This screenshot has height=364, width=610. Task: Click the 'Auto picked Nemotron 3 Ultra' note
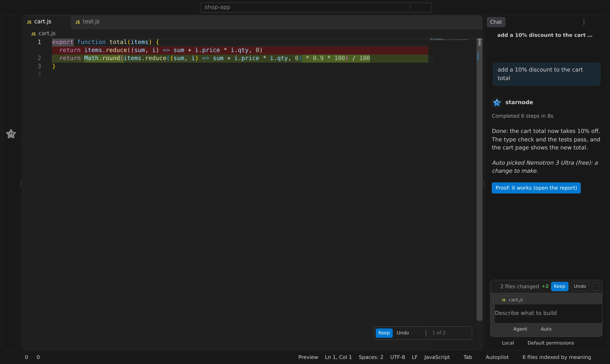pyautogui.click(x=545, y=167)
